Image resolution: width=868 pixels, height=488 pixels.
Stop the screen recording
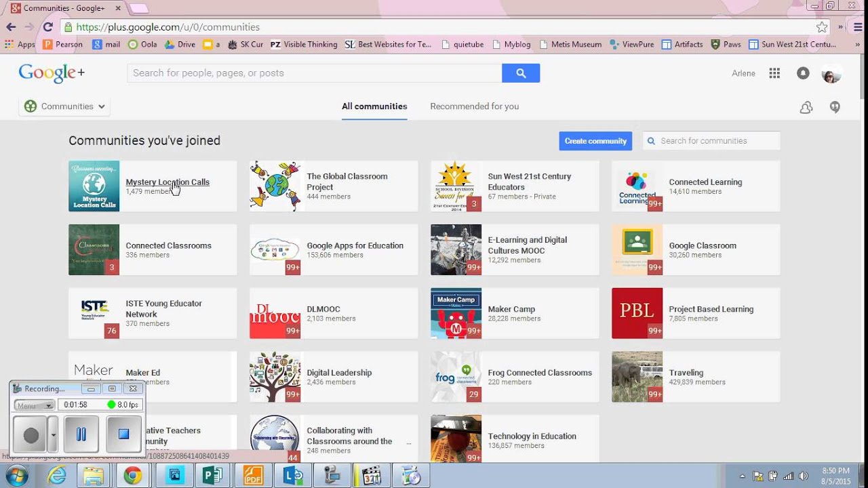pyautogui.click(x=123, y=434)
